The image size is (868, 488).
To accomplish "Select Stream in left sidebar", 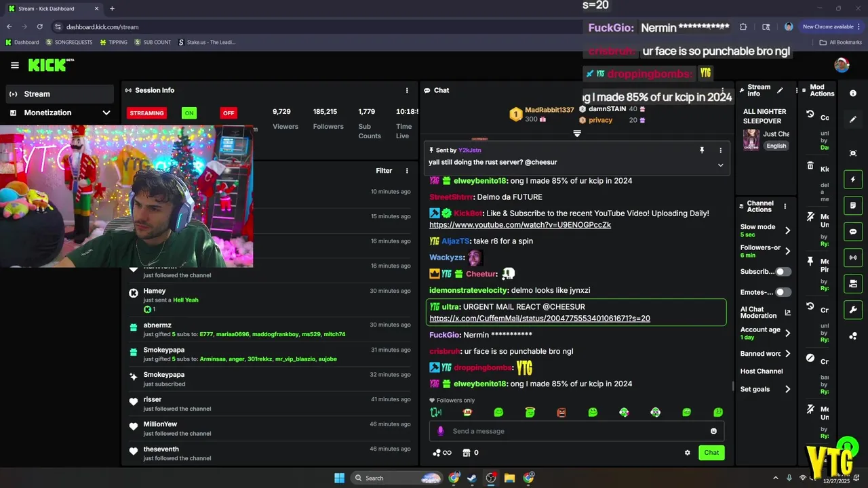I will click(60, 94).
